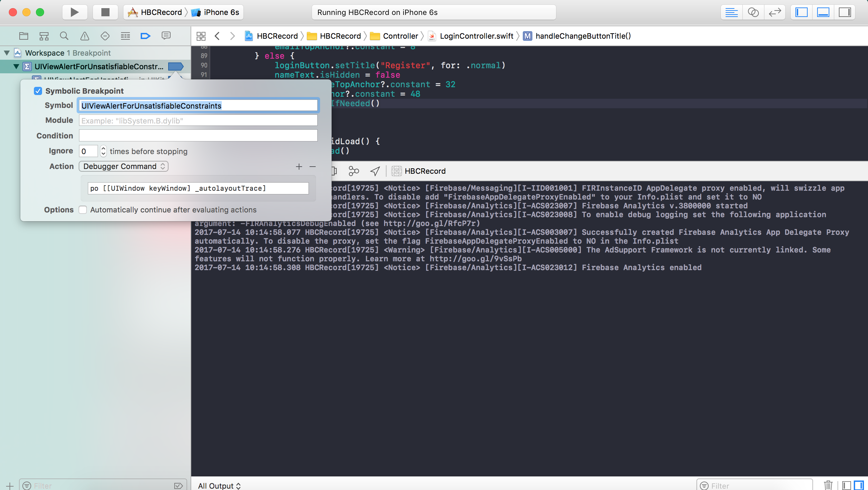Add another action with plus button
Viewport: 868px width, 490px height.
tap(299, 167)
